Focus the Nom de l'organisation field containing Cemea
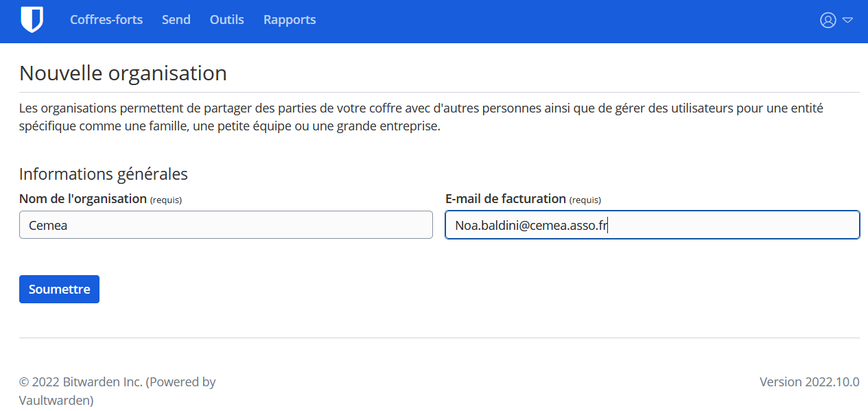 226,224
